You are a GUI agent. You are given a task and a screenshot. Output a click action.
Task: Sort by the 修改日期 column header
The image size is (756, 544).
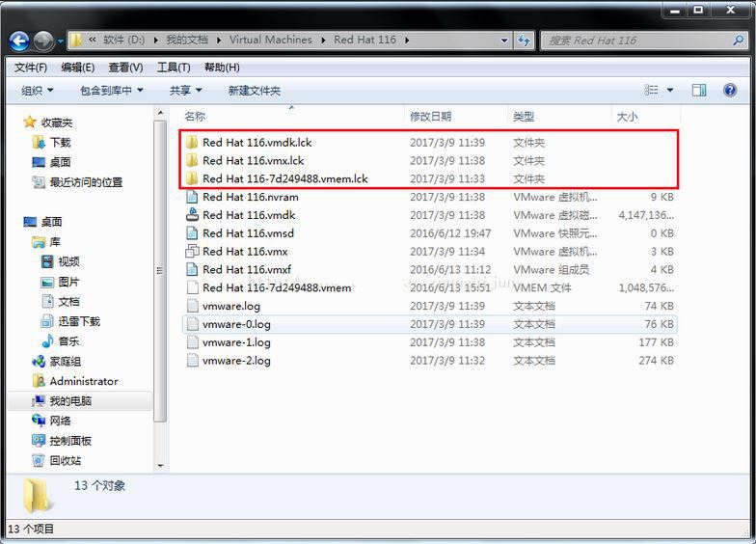coord(430,117)
